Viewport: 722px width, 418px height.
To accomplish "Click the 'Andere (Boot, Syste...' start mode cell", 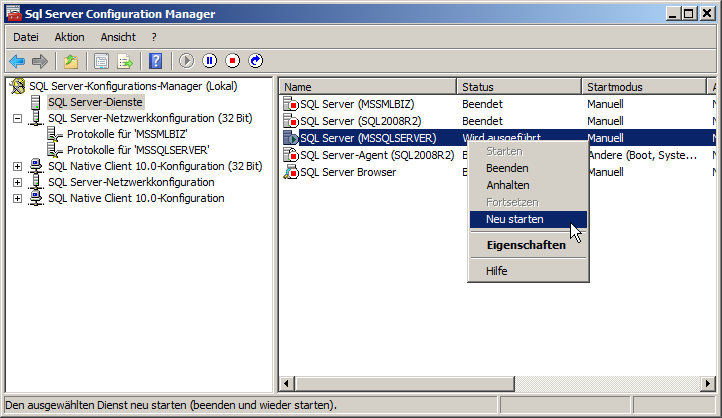I will click(642, 155).
